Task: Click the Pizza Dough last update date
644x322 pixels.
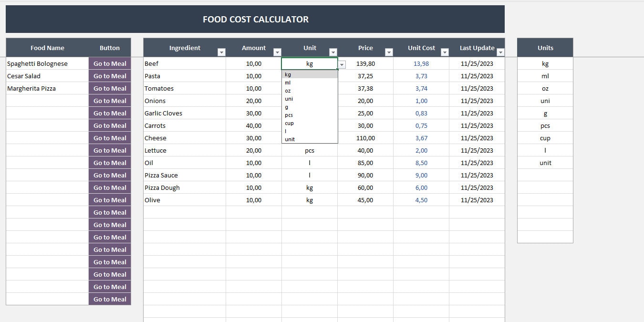Action: click(478, 187)
